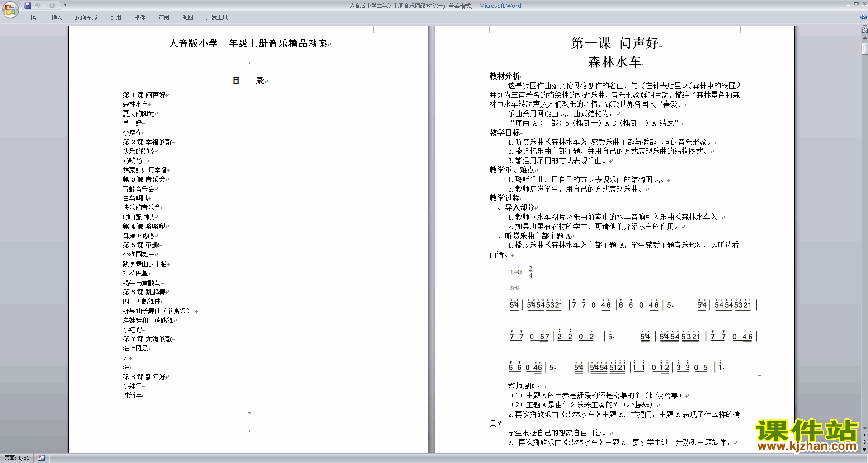Toggle the ruler icon above the scrollbar
This screenshot has height=463, width=868.
[864, 31]
